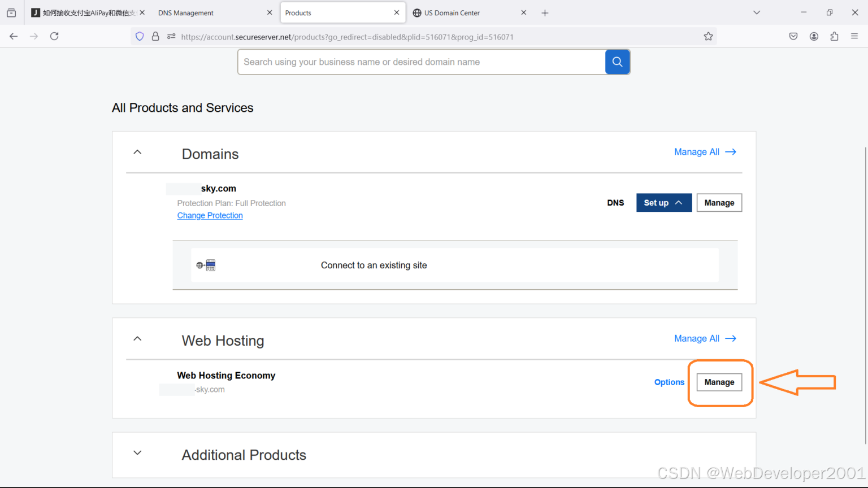Bookmark this page with the star icon
868x488 pixels.
pos(708,37)
